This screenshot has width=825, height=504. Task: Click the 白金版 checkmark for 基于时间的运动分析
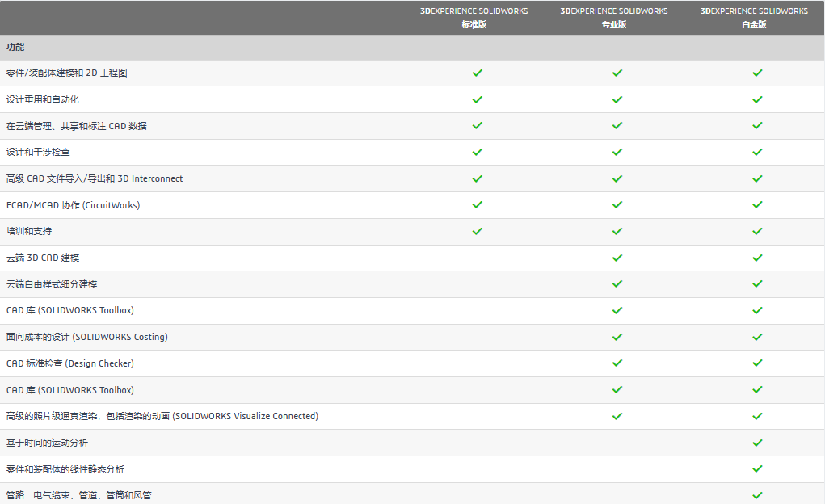click(757, 443)
